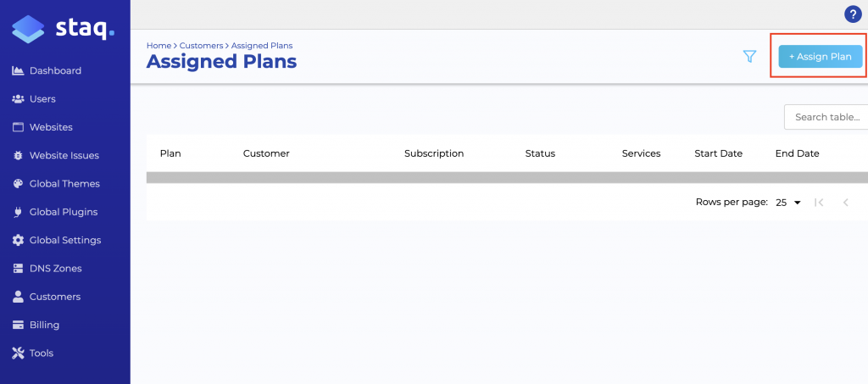Screen dimensions: 868x384
Task: Open the help question mark icon
Action: [853, 14]
